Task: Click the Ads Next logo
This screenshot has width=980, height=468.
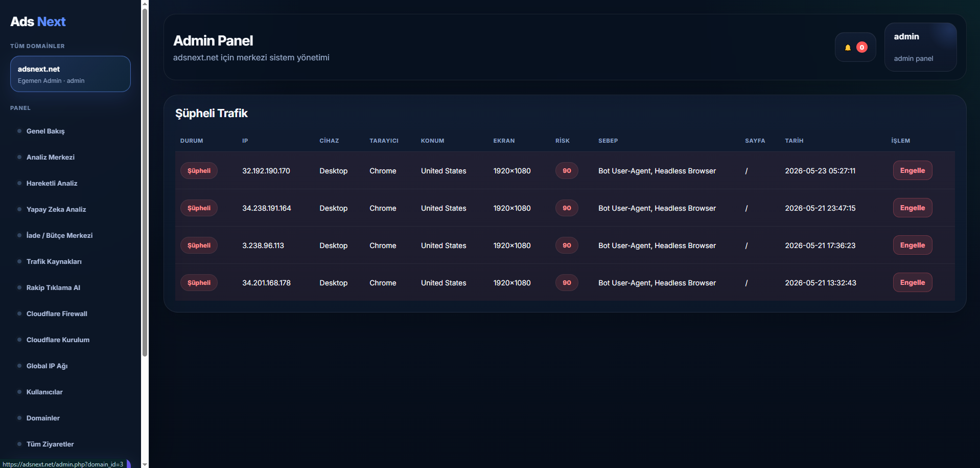Action: coord(38,21)
